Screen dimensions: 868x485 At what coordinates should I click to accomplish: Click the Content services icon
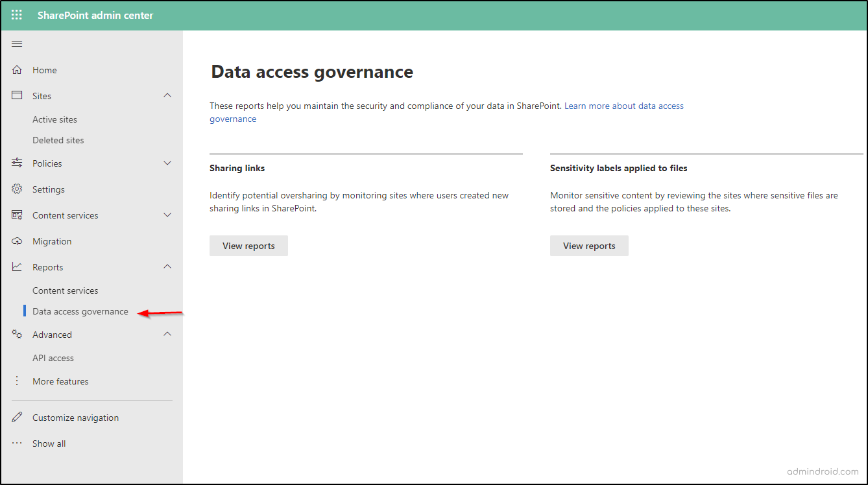point(17,215)
